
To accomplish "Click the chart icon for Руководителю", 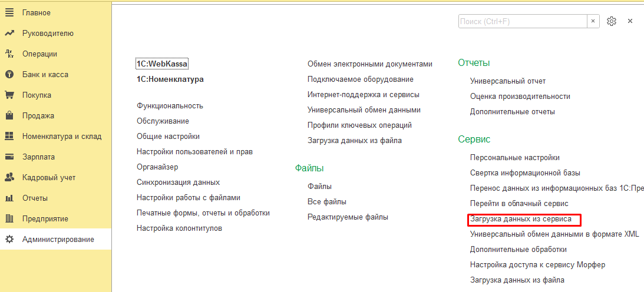I will [9, 33].
